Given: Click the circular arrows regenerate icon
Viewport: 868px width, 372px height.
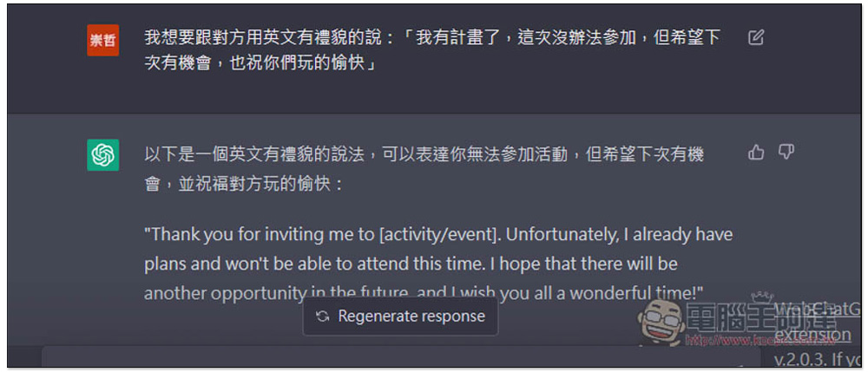Looking at the screenshot, I should tap(322, 317).
